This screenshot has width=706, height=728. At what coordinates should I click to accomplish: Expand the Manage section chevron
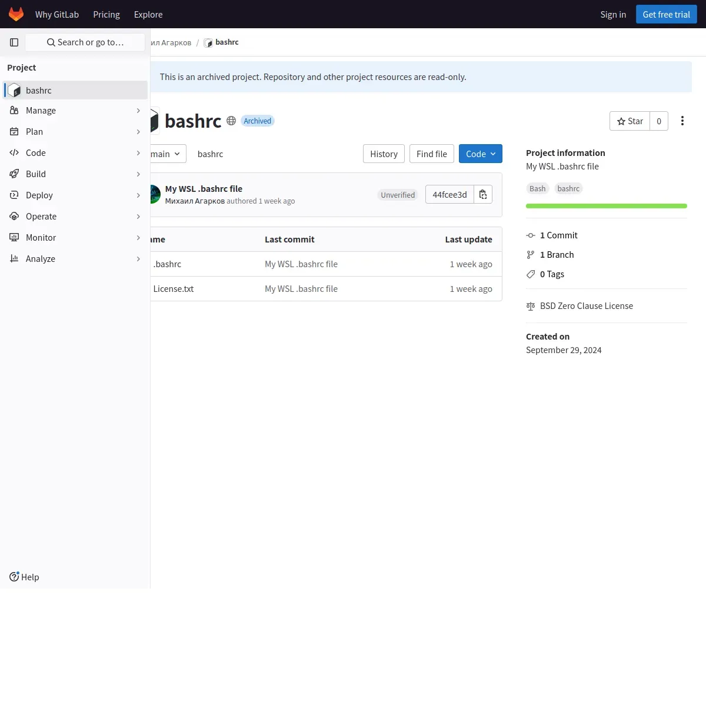(138, 111)
